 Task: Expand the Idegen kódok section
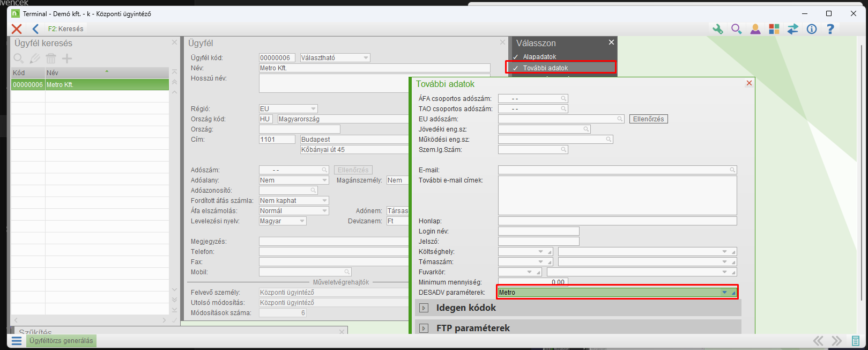[x=424, y=308]
